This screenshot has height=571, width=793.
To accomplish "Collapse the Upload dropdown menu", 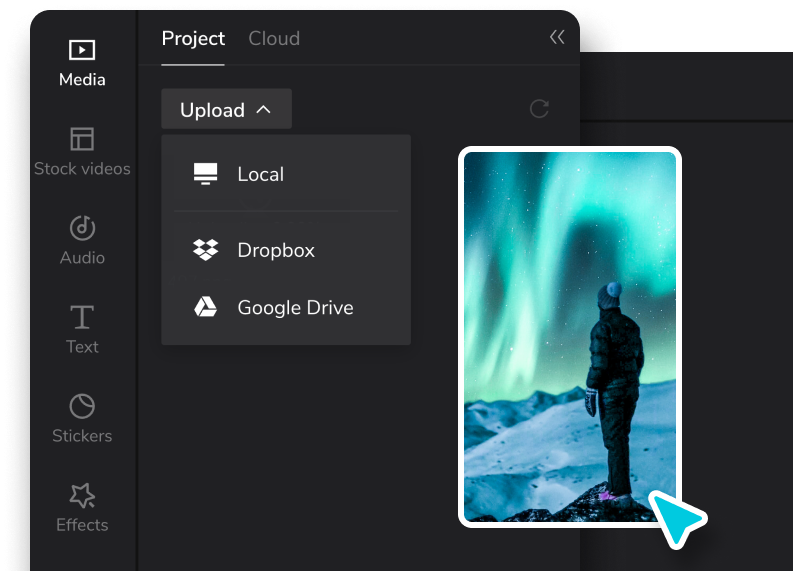I will [x=227, y=109].
